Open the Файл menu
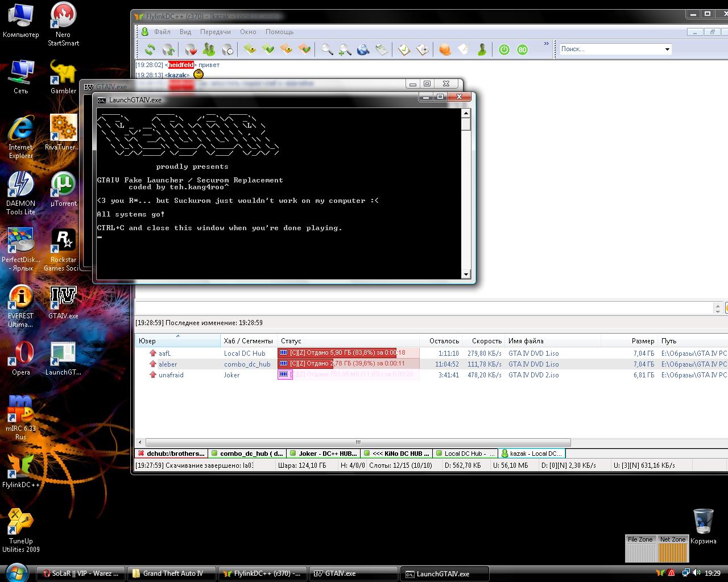Image resolution: width=728 pixels, height=582 pixels. pyautogui.click(x=162, y=32)
